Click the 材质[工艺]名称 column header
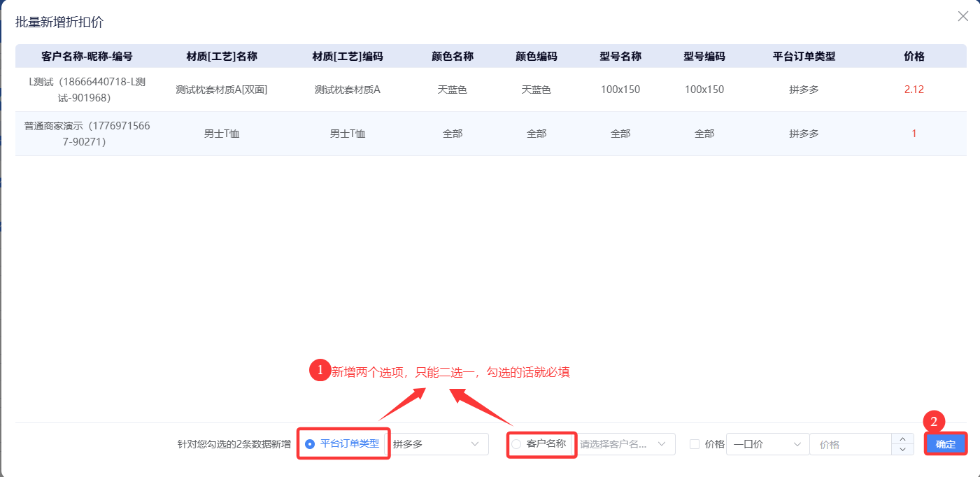980x477 pixels. pyautogui.click(x=222, y=56)
